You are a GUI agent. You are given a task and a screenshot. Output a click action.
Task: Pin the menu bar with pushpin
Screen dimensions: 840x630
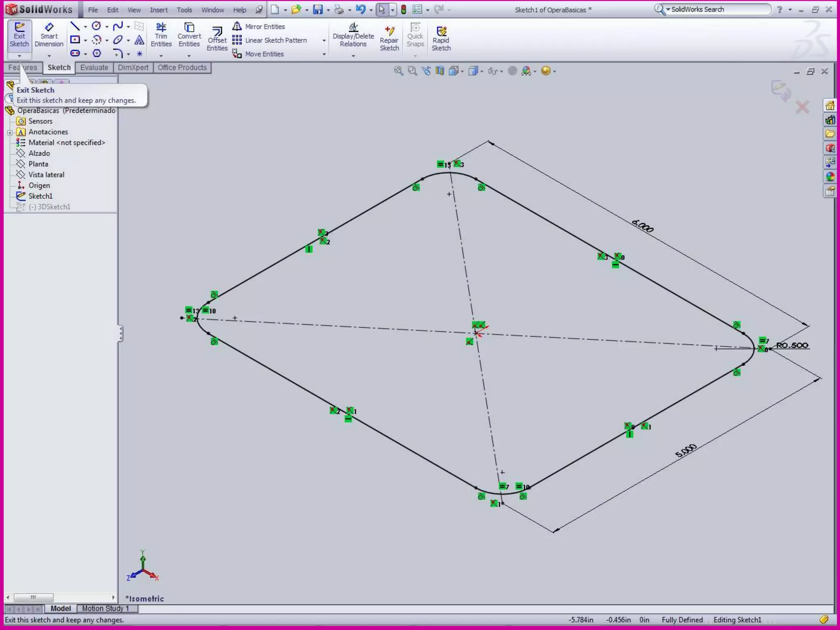[259, 9]
